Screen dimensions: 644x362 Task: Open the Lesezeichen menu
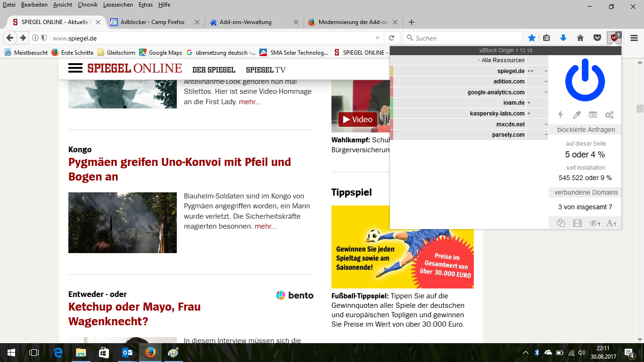click(x=118, y=5)
